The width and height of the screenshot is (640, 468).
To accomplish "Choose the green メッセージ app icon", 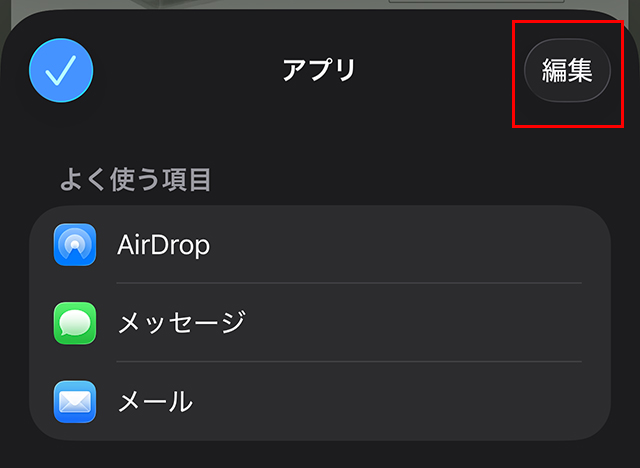I will [x=75, y=323].
